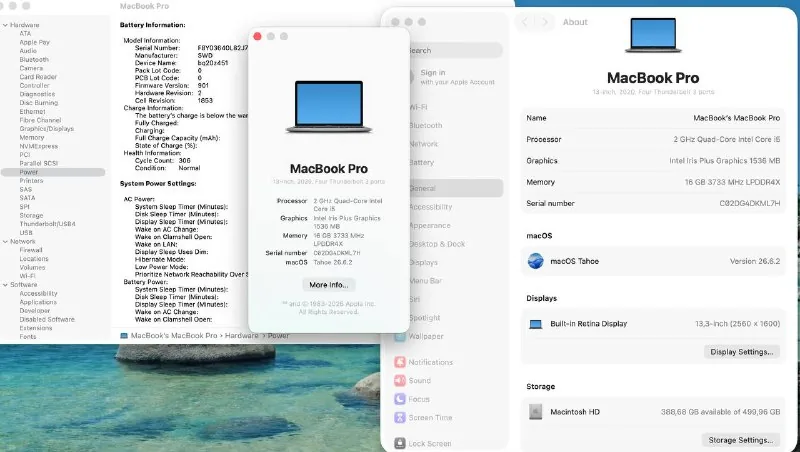This screenshot has height=452, width=800.
Task: Select Applications under Software
Action: tap(38, 302)
